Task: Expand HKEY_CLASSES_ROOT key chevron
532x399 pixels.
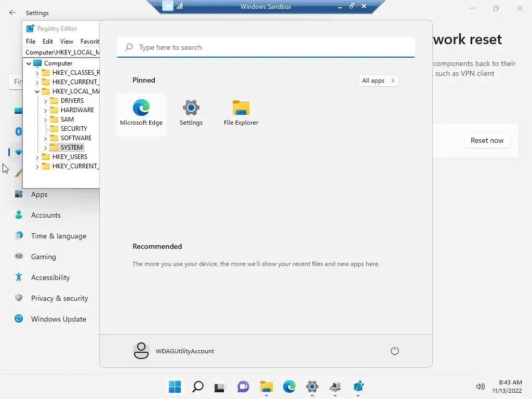Action: (37, 73)
